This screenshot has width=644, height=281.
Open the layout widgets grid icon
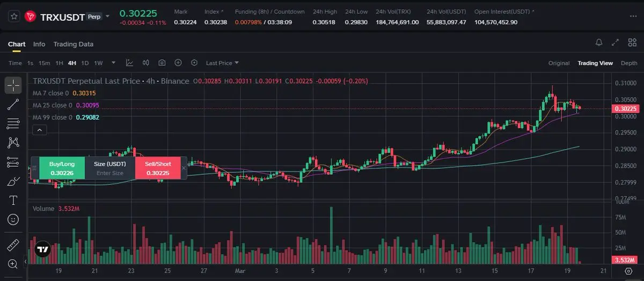pos(632,42)
